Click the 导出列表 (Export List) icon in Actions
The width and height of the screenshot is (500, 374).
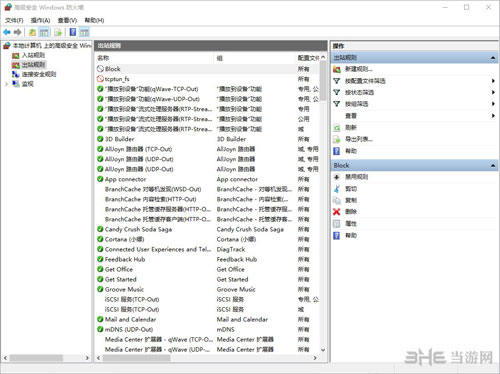coord(337,139)
